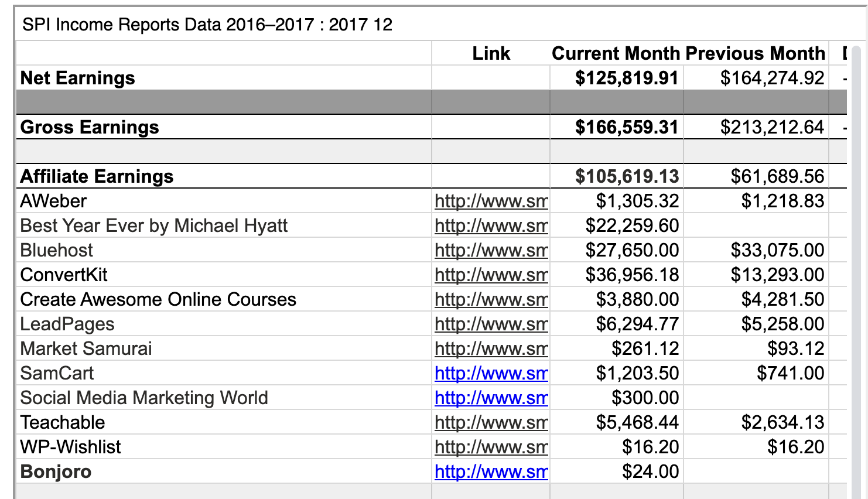Select LeadPages current month $6,294.77
868x499 pixels.
(637, 324)
